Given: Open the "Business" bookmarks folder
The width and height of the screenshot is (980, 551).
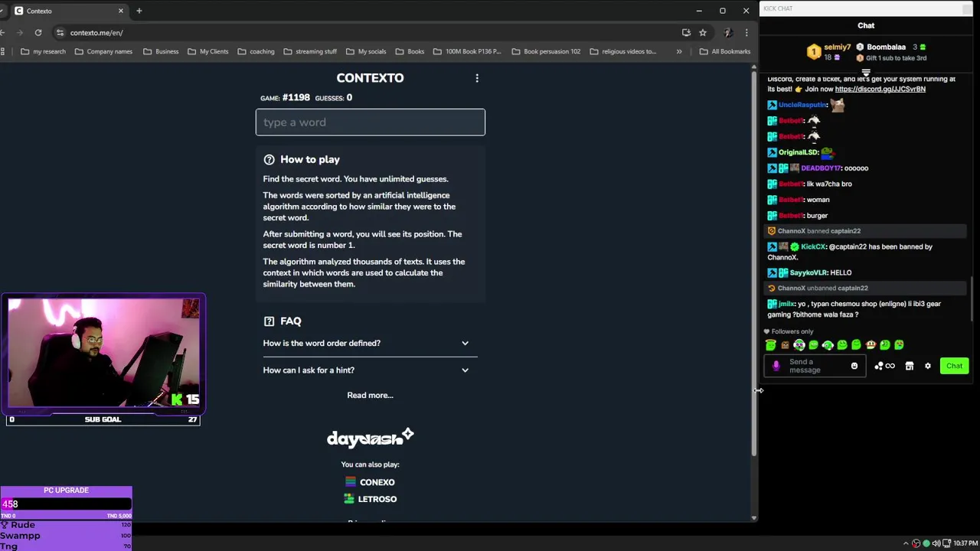Looking at the screenshot, I should [161, 51].
